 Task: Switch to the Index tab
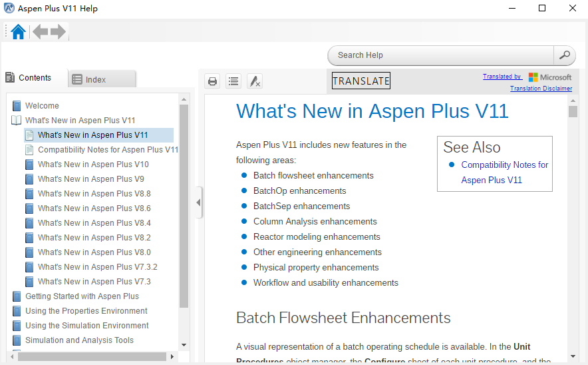point(102,79)
